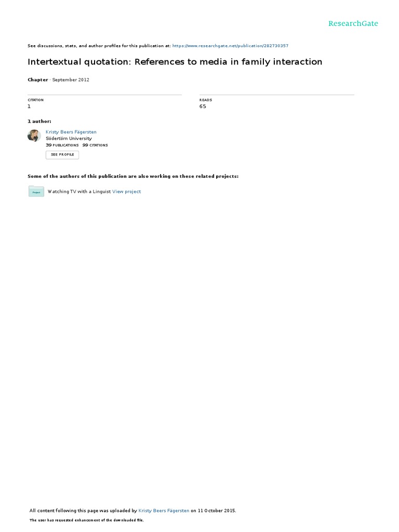Click the Chapter type label
The height and width of the screenshot is (532, 399).
[x=37, y=79]
